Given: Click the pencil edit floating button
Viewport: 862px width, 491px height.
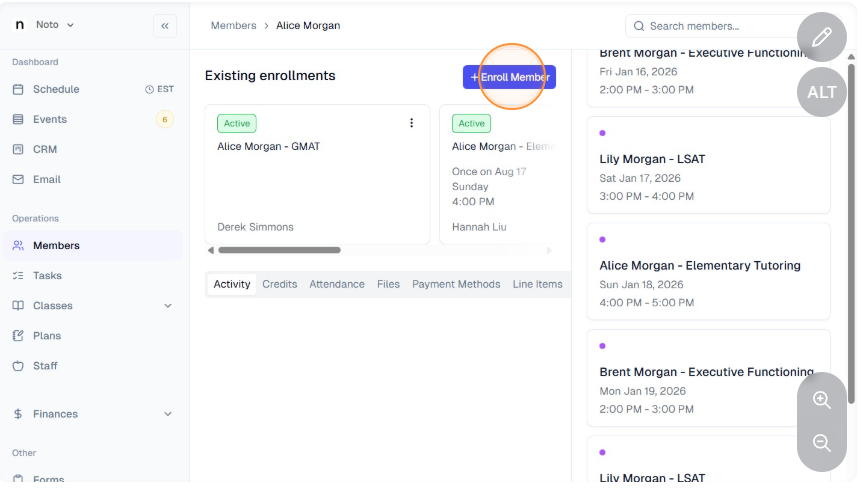Looking at the screenshot, I should 822,37.
